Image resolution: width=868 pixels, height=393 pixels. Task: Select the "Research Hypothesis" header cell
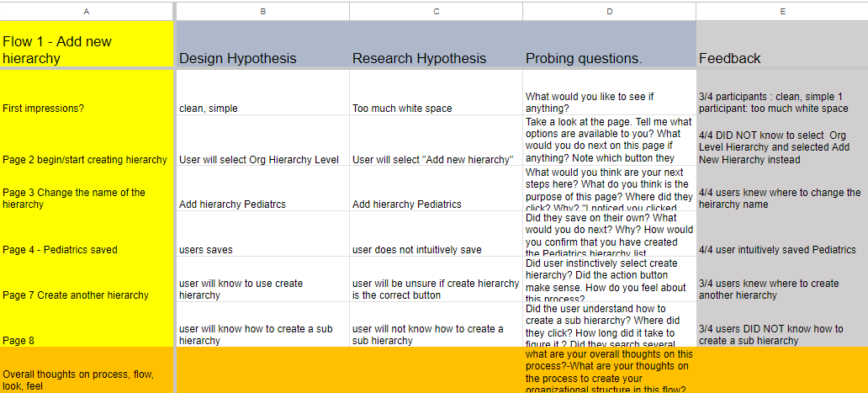436,49
